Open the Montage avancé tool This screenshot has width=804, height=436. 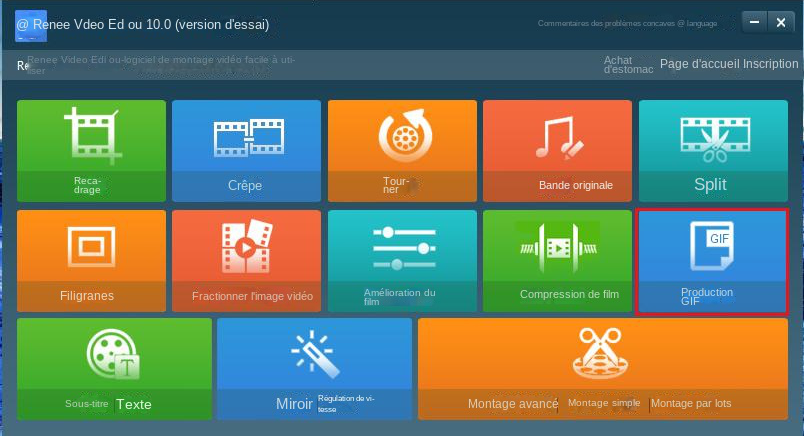coord(512,404)
